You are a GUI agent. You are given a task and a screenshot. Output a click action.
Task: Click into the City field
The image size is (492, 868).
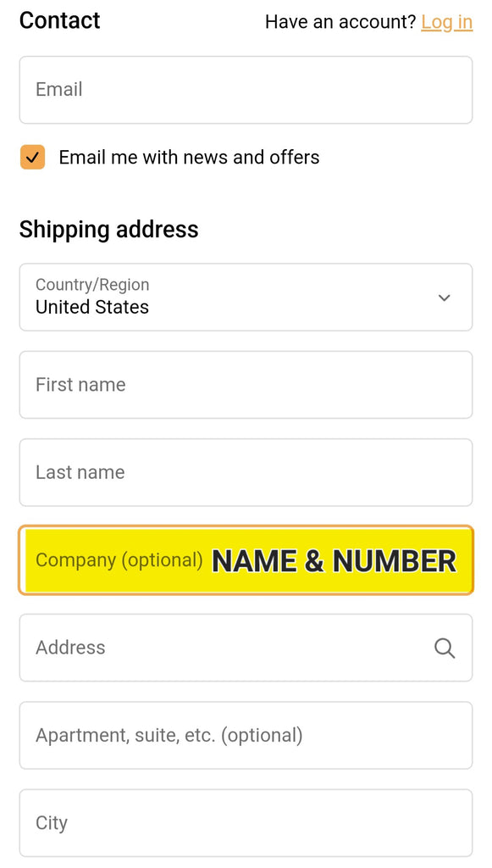tap(246, 823)
